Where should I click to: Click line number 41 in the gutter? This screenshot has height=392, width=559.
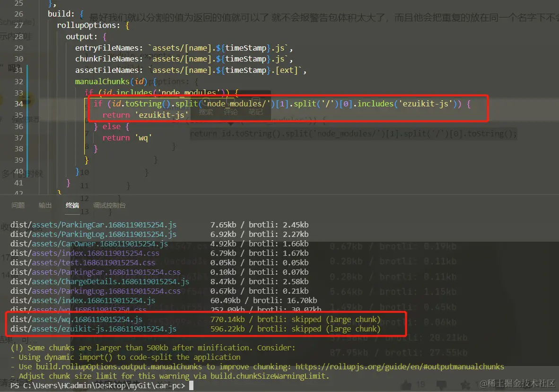18,183
